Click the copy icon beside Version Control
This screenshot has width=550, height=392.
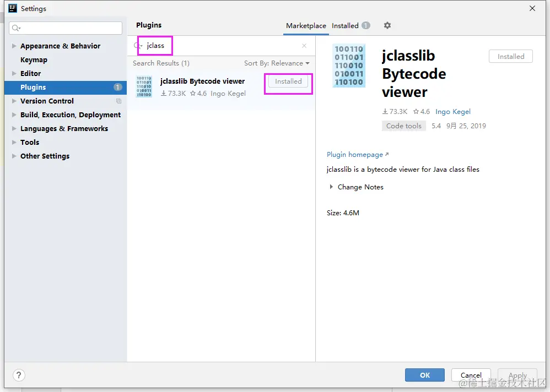(x=118, y=101)
